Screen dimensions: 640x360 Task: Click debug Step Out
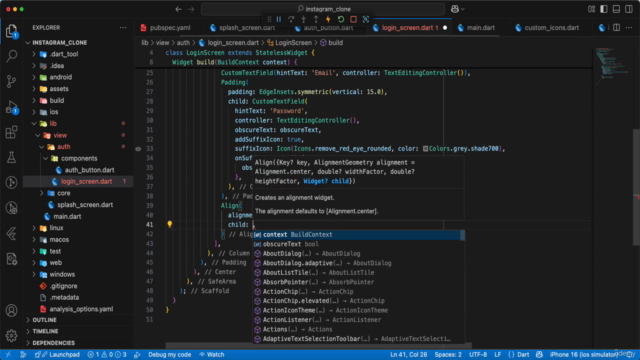(316, 19)
